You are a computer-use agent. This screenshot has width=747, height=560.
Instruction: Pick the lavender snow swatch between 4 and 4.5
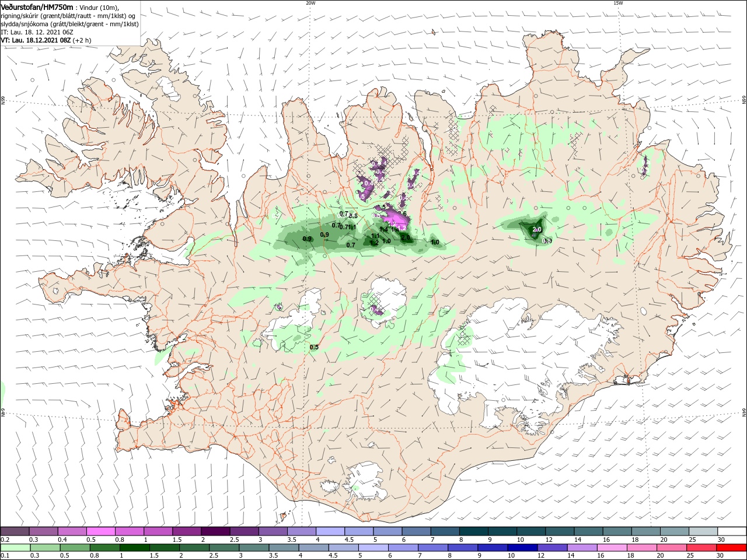click(x=330, y=531)
